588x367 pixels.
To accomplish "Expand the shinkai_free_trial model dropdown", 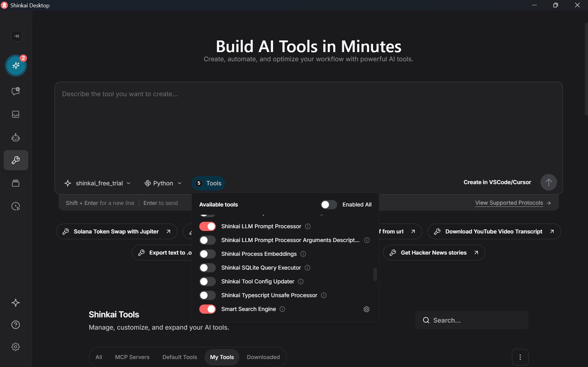I will pos(97,183).
